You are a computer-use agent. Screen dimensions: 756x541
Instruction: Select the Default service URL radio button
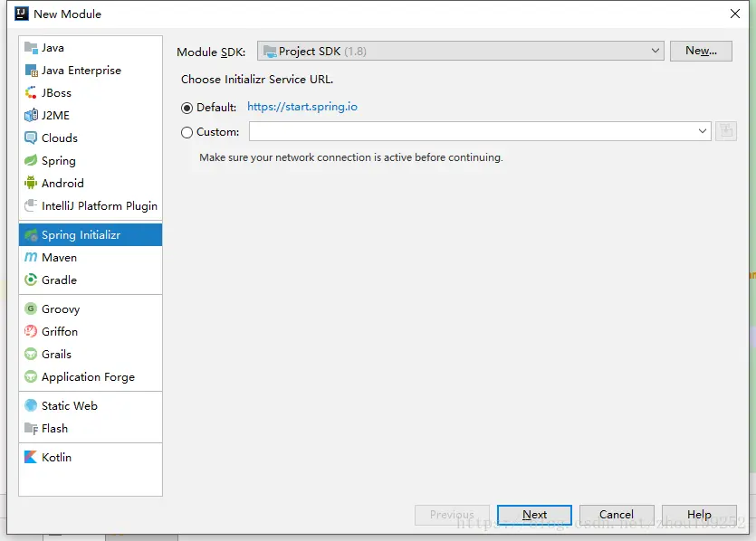tap(187, 108)
